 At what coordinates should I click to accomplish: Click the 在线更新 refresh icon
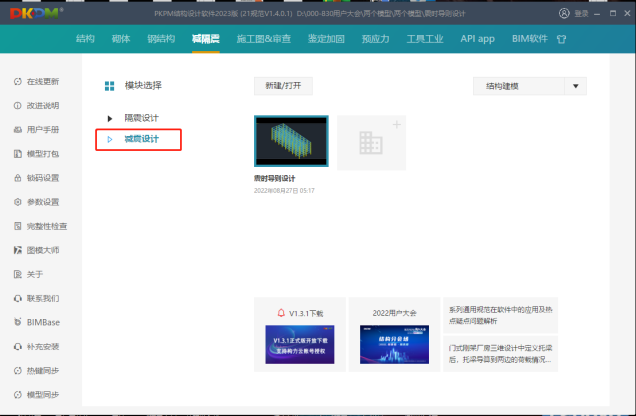click(x=17, y=81)
